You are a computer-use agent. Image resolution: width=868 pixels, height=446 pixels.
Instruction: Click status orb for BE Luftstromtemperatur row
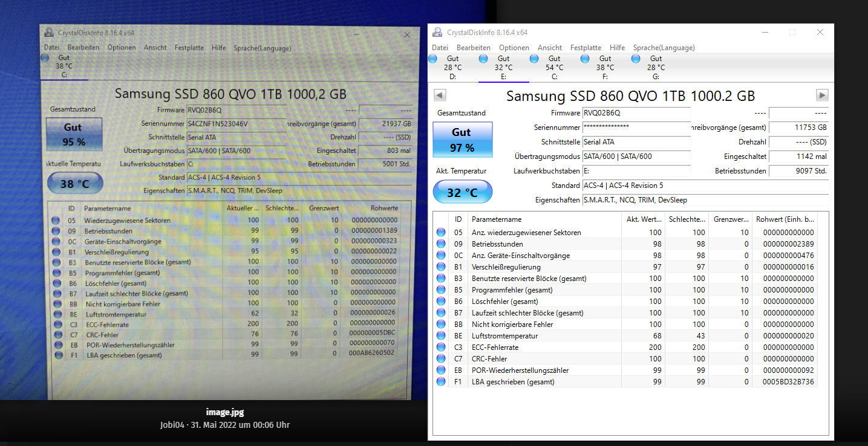pyautogui.click(x=441, y=335)
